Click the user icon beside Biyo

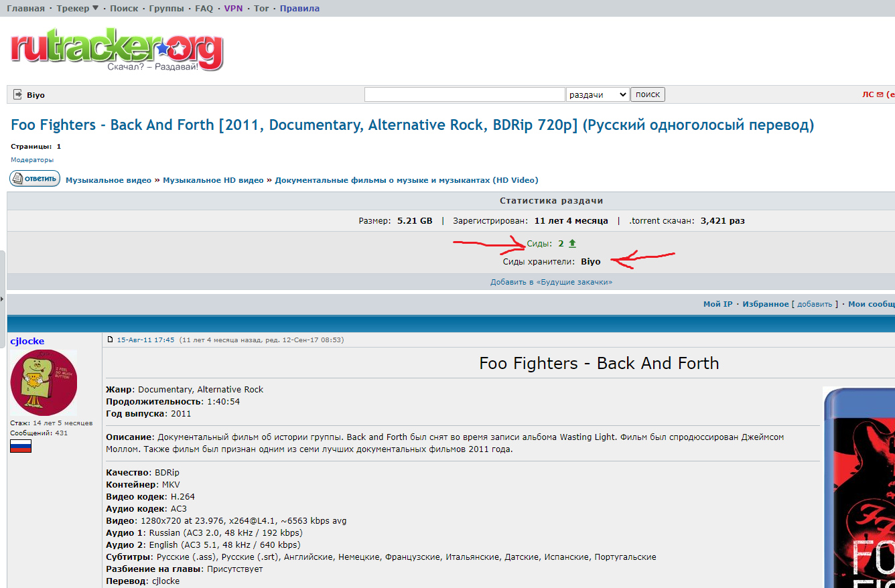(17, 95)
